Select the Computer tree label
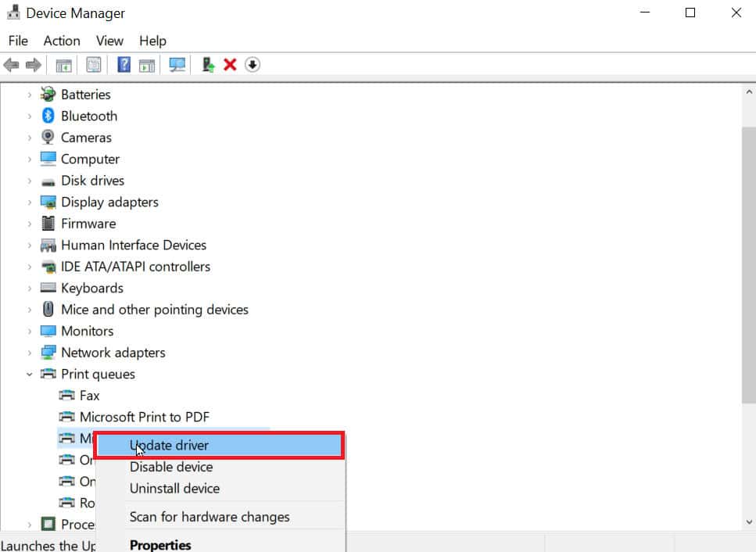 point(90,159)
